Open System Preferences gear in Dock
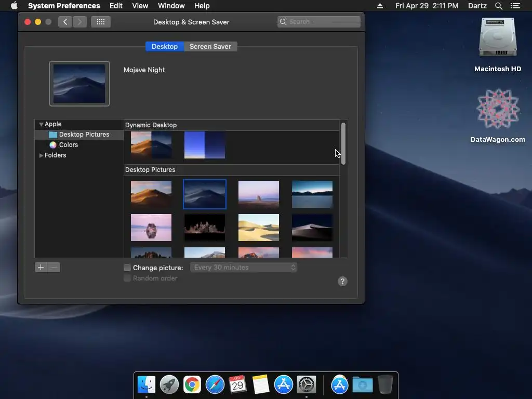532x399 pixels. (x=307, y=385)
